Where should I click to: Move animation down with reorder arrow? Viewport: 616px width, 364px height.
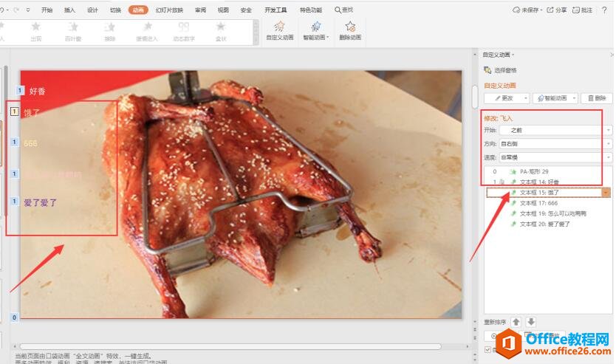pyautogui.click(x=531, y=322)
